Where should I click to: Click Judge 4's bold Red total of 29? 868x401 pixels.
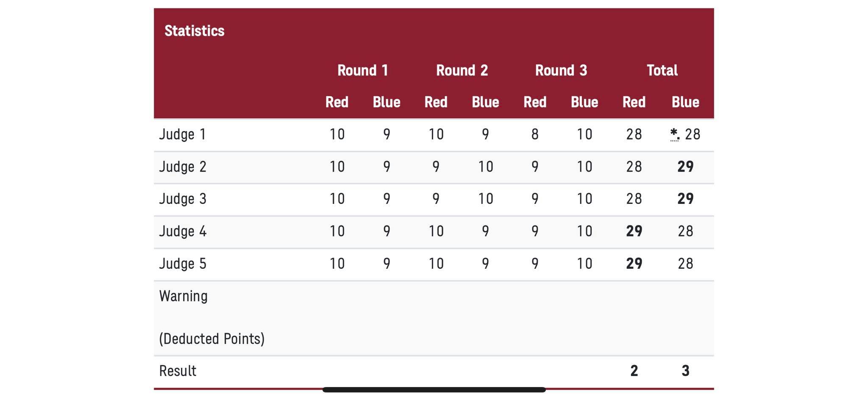[x=634, y=231]
